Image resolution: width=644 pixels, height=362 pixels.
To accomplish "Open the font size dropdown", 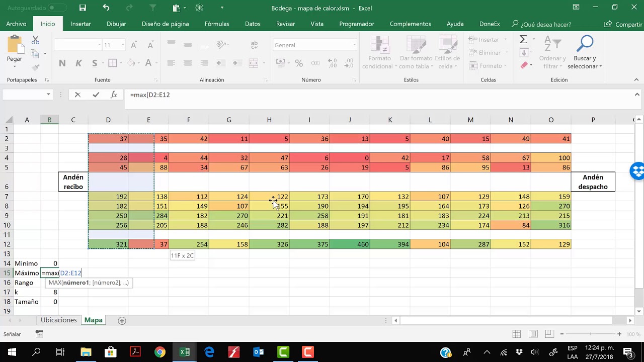I will pyautogui.click(x=122, y=45).
